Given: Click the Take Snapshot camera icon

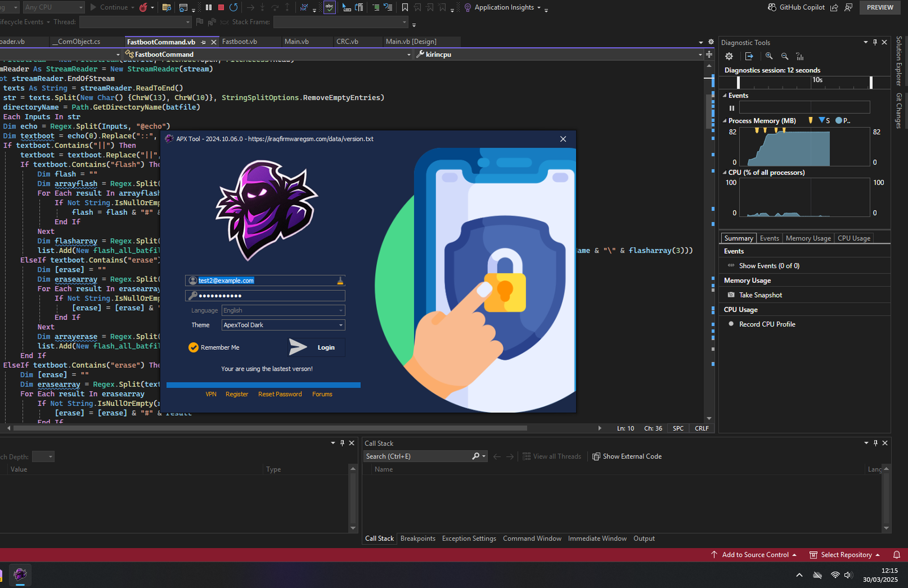Looking at the screenshot, I should [731, 295].
